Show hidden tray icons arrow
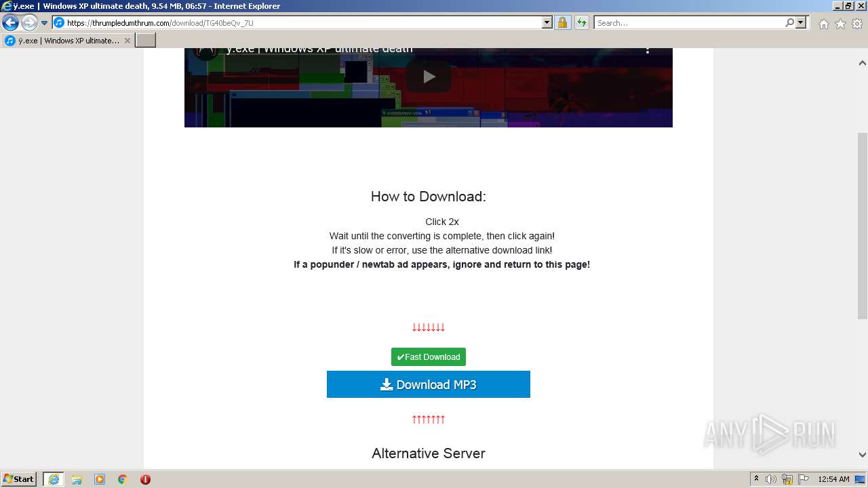The height and width of the screenshot is (488, 868). click(x=757, y=479)
